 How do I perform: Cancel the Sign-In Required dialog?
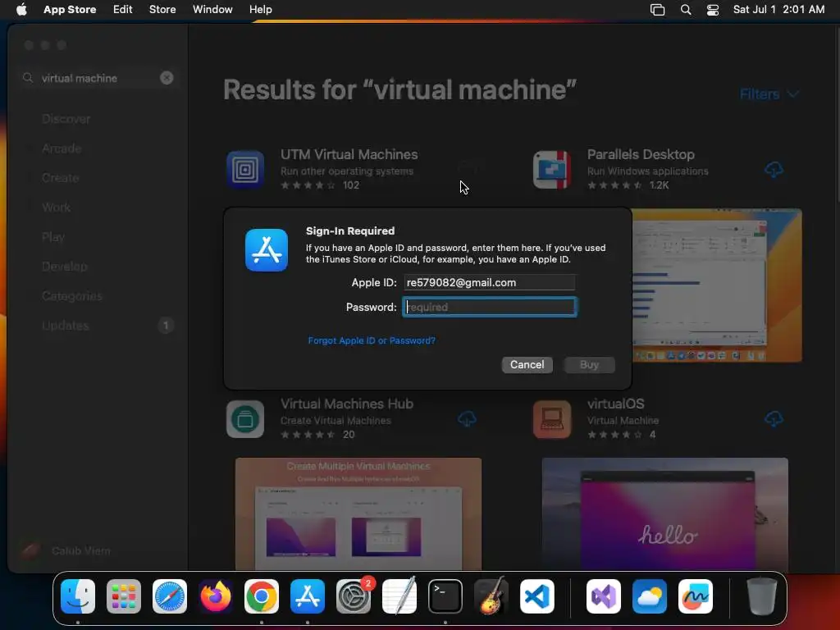pyautogui.click(x=527, y=365)
